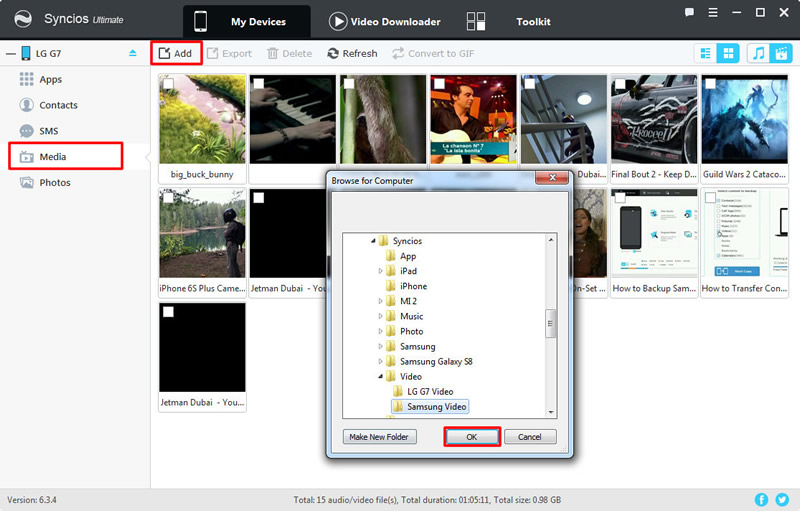Refresh the media list
Viewport: 800px width, 511px height.
352,53
